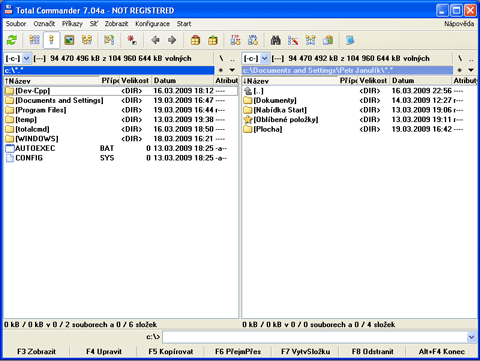Open the Nápověda help menu
The height and width of the screenshot is (361, 480).
coord(459,24)
